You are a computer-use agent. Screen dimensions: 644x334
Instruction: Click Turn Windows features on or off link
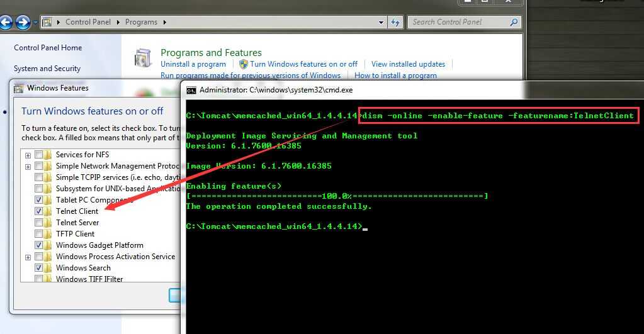(303, 64)
